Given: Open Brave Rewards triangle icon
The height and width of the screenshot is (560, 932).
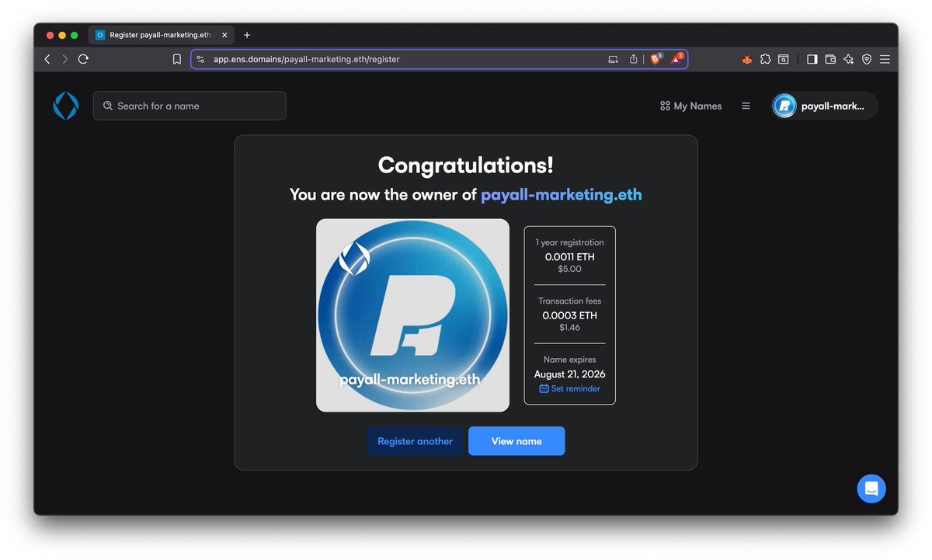Looking at the screenshot, I should [x=676, y=59].
